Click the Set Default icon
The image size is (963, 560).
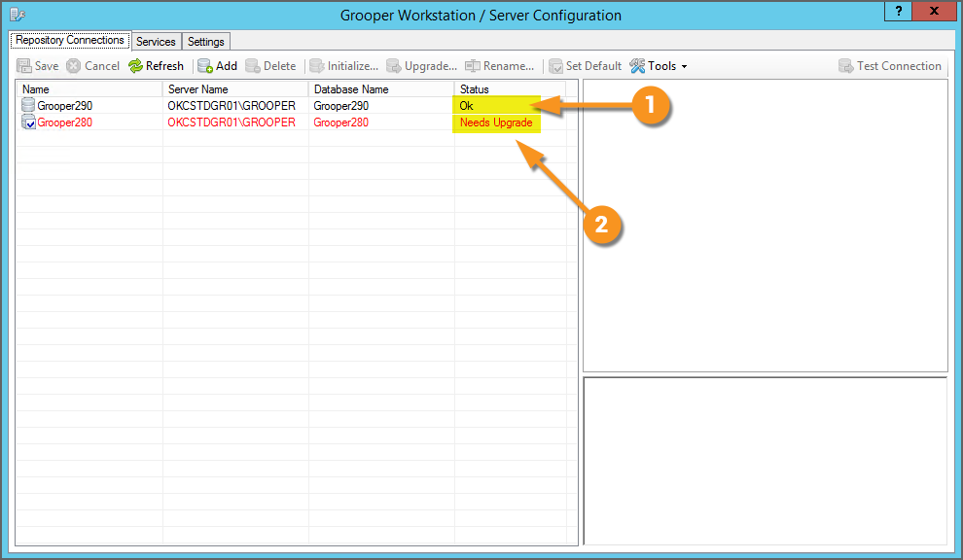555,66
